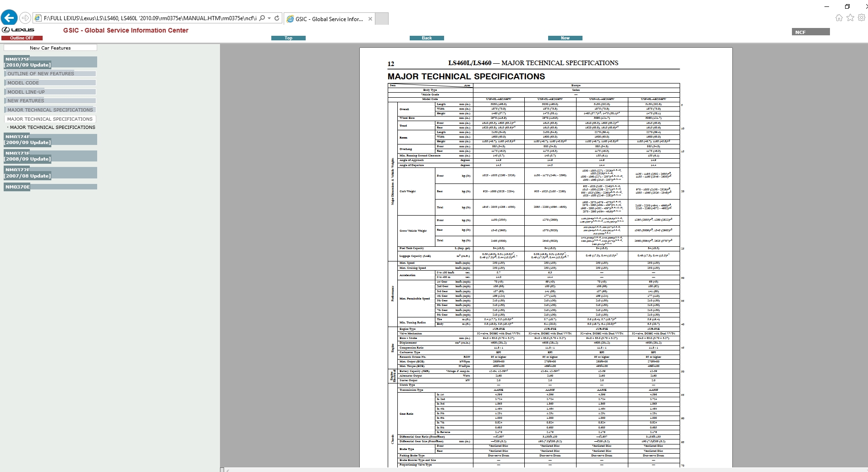Open the Favorites star icon
This screenshot has height=472, width=868.
(x=850, y=17)
